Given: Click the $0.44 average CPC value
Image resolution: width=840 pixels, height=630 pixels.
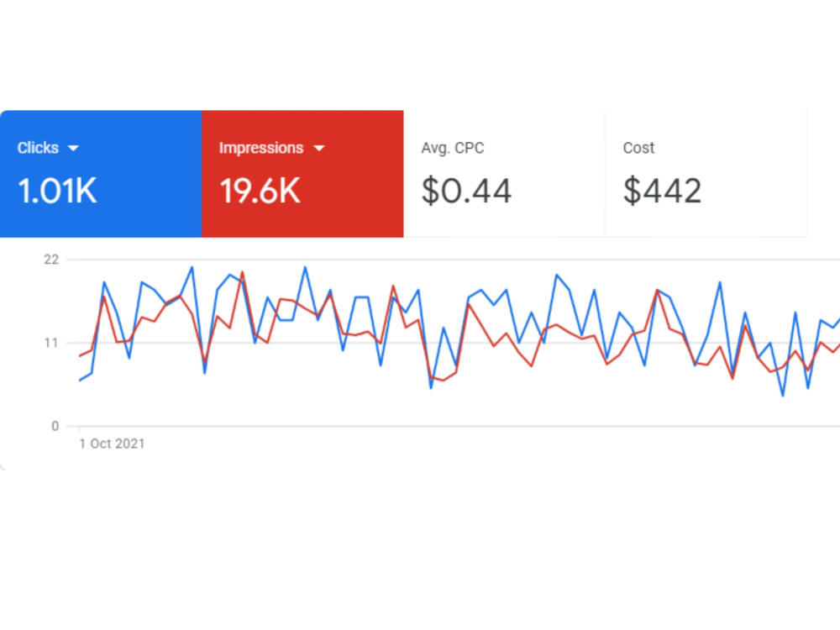Looking at the screenshot, I should click(x=466, y=191).
